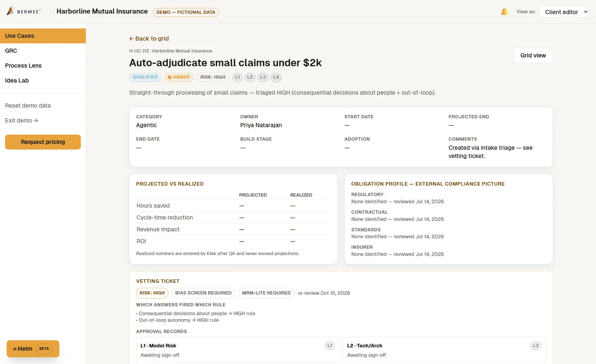Viewport: 596px width, 364px height.
Task: Click the QUALIFIED status badge
Action: pos(145,77)
